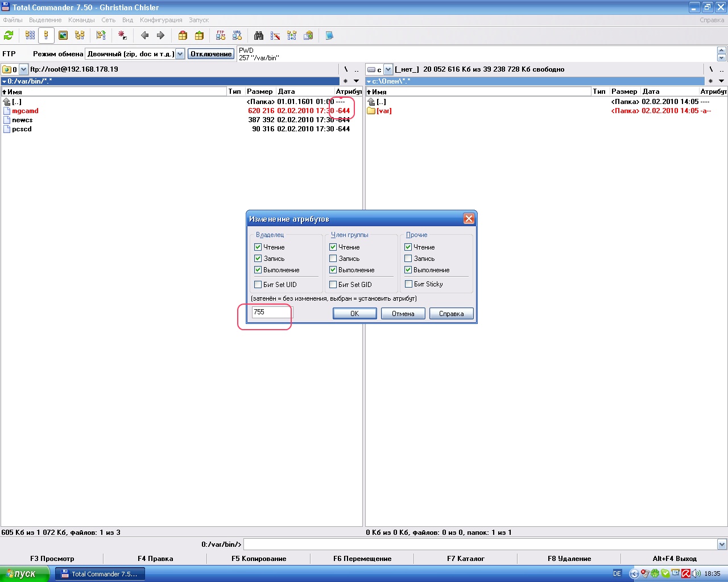Go forward with right arrow icon
Viewport: 728px width, 582px height.
[x=160, y=35]
